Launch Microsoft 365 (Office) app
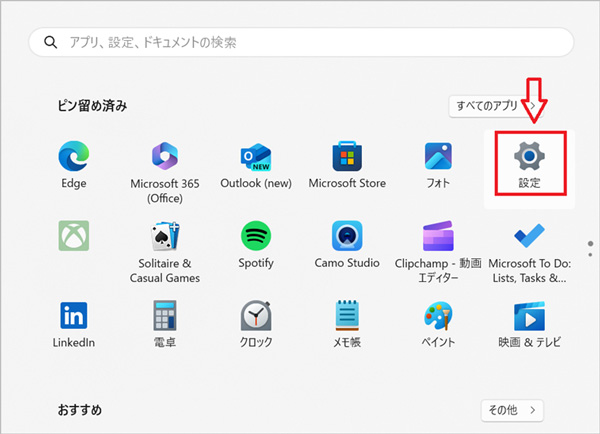600x434 pixels. click(165, 156)
